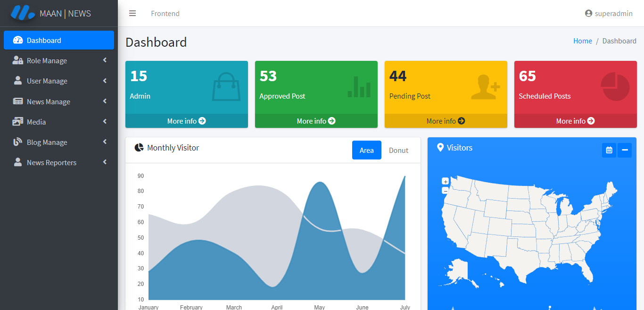The image size is (644, 310).
Task: Switch Monthly Visitor chart to Area
Action: 367,150
